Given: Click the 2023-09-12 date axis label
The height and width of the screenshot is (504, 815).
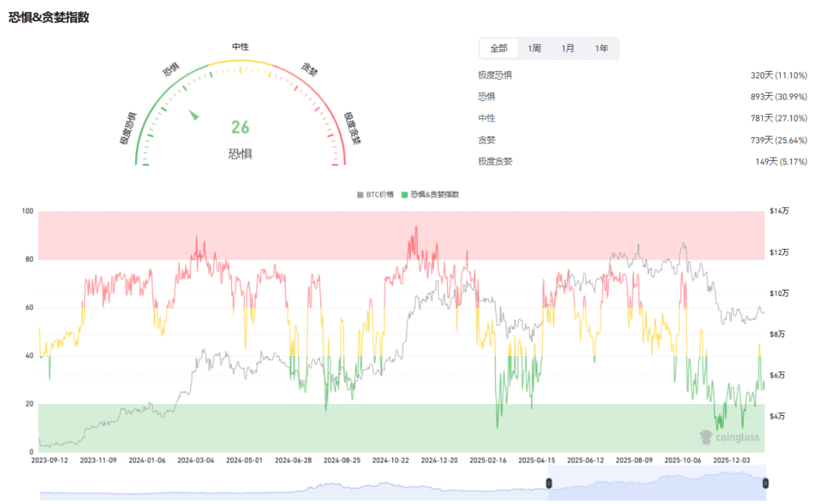Looking at the screenshot, I should 49,460.
